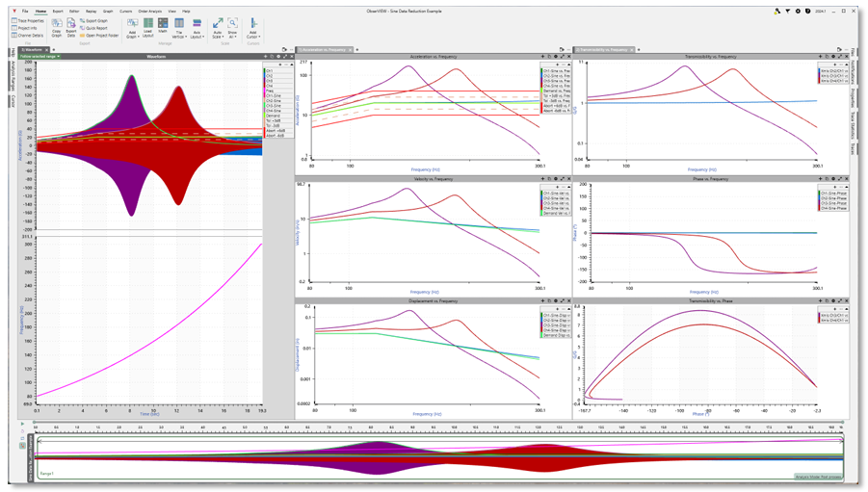Click the Range 1 label in timeline
This screenshot has width=868, height=492.
click(46, 474)
